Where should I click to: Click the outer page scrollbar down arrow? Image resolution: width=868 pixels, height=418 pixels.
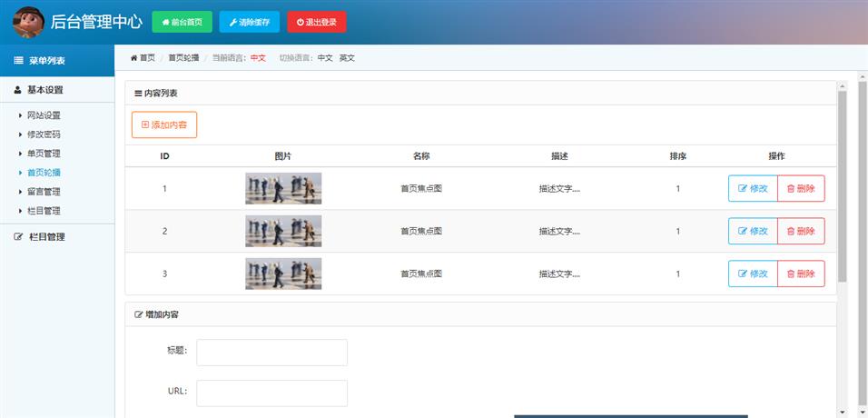863,413
